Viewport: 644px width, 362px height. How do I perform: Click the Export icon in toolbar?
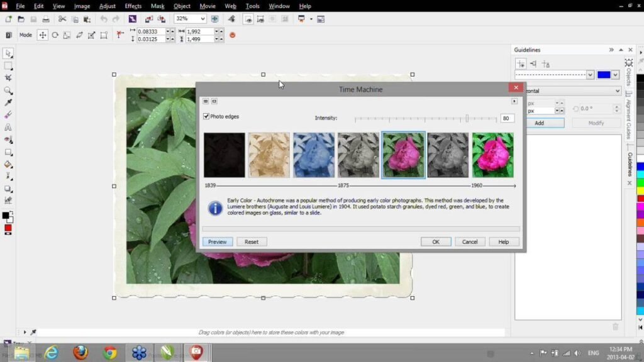(x=162, y=19)
